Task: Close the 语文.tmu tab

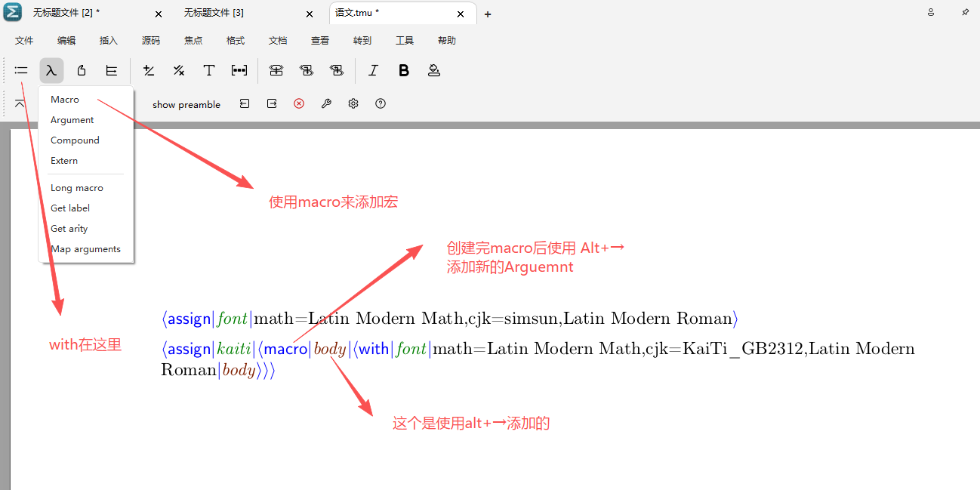Action: (461, 14)
